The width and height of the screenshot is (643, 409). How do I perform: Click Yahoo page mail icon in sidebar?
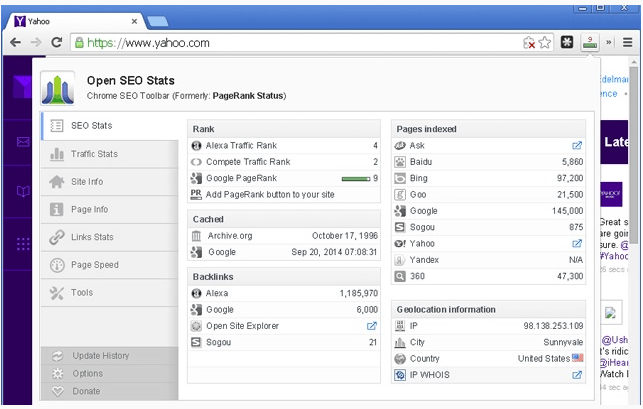(x=23, y=142)
